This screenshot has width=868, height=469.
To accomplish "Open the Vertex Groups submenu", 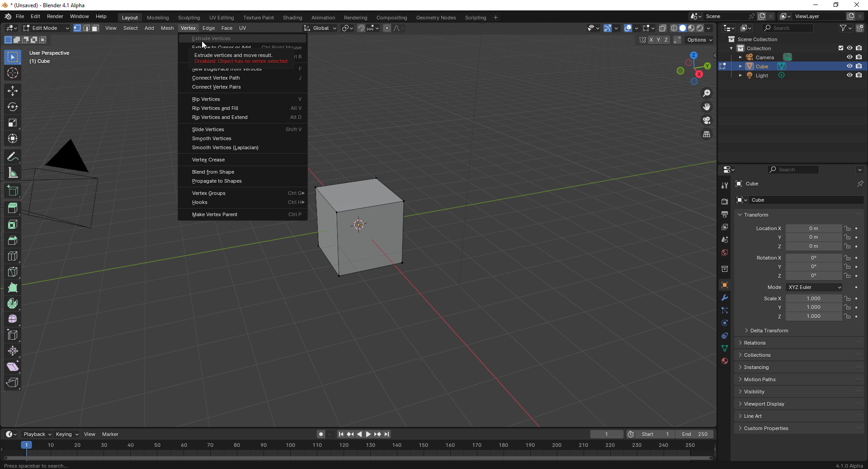I will pos(243,193).
